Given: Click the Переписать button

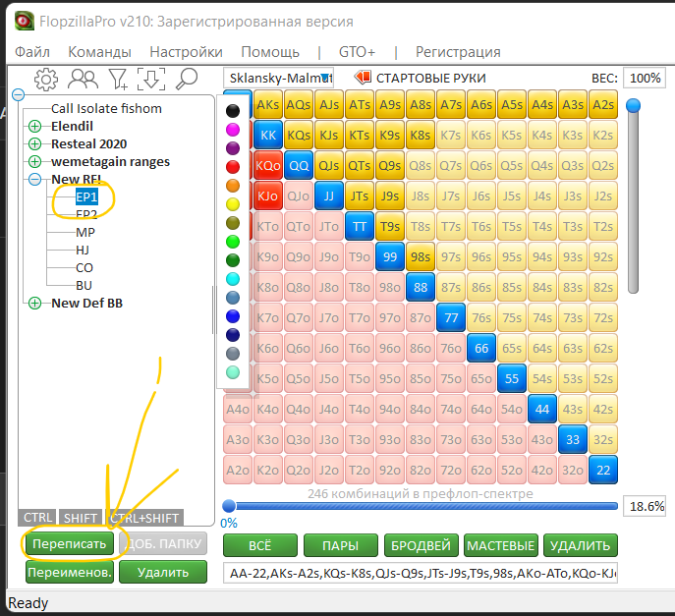Looking at the screenshot, I should click(x=70, y=543).
